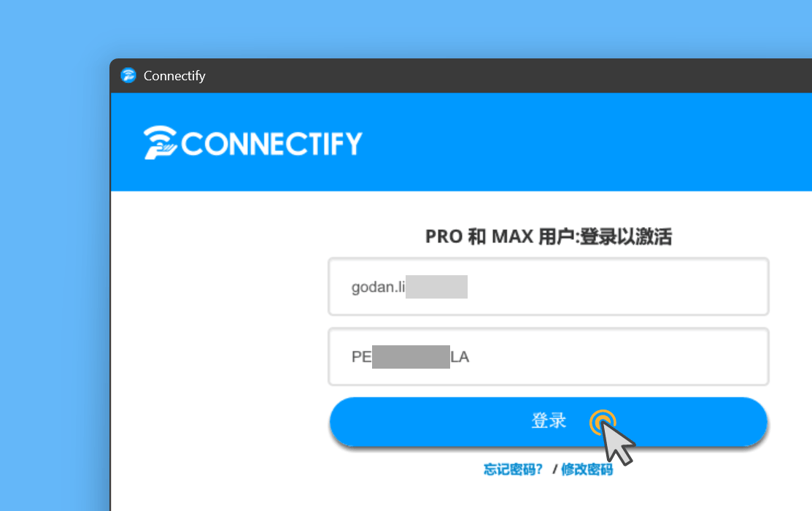Click the blue 登录 login button
This screenshot has height=511, width=812.
tap(549, 421)
